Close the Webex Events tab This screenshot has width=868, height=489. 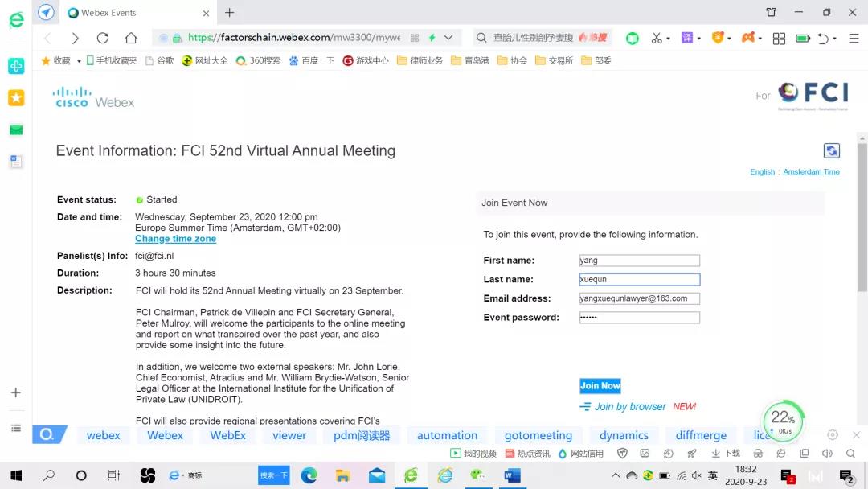(206, 13)
